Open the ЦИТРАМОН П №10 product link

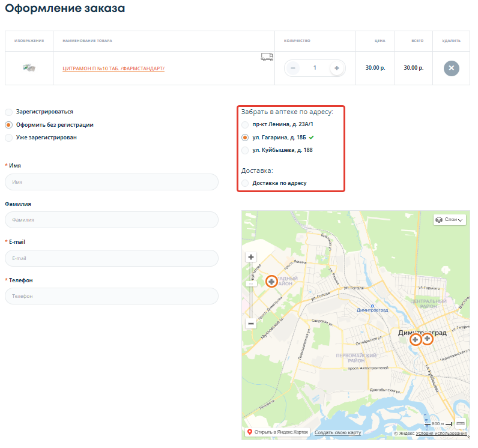pyautogui.click(x=113, y=68)
